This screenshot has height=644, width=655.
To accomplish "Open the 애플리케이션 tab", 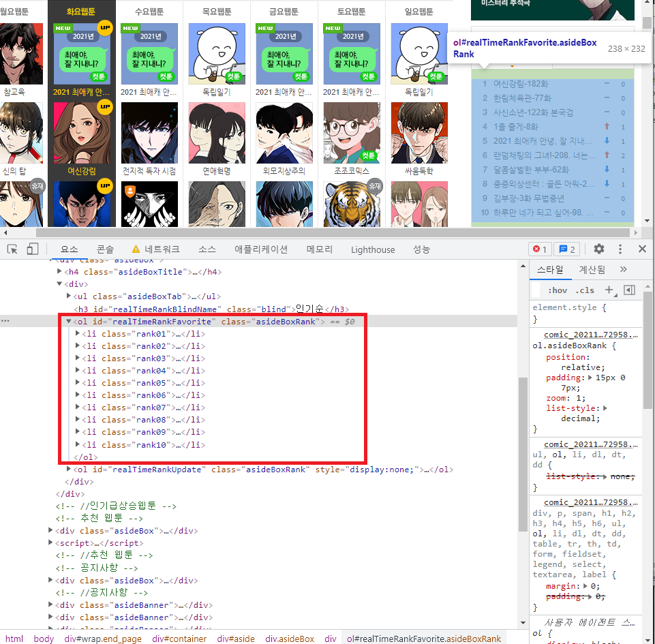I will [x=261, y=249].
